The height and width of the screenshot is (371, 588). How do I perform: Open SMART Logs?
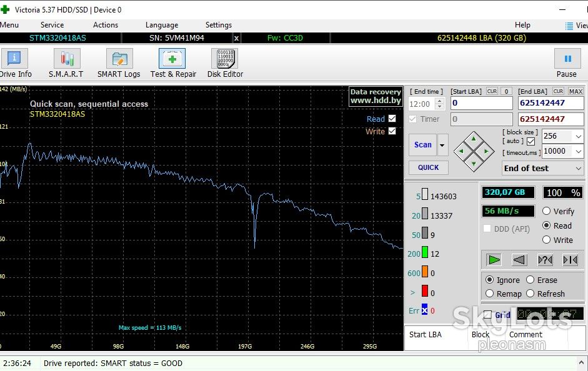(x=119, y=63)
